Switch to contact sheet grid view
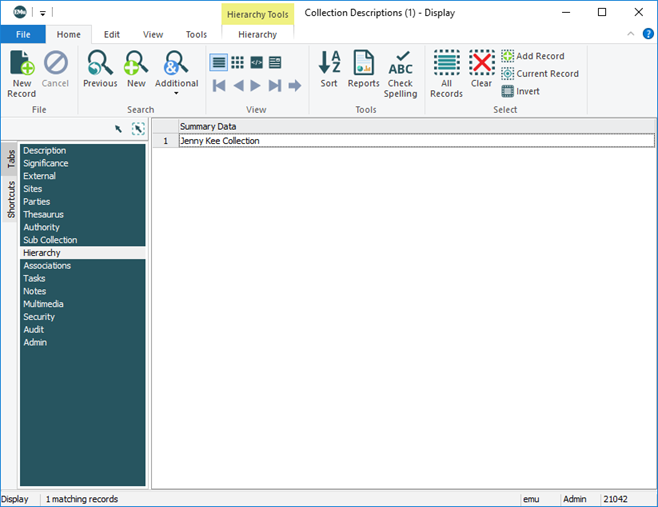658x507 pixels. pos(238,62)
